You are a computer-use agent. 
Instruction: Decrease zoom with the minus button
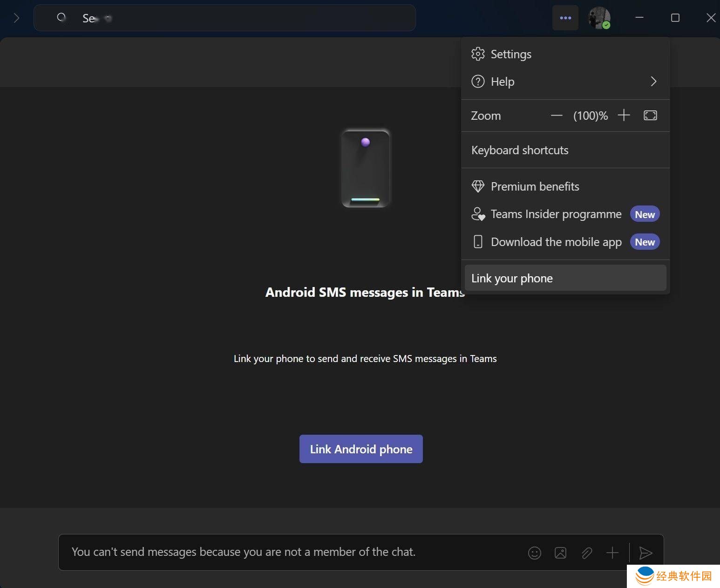tap(557, 116)
